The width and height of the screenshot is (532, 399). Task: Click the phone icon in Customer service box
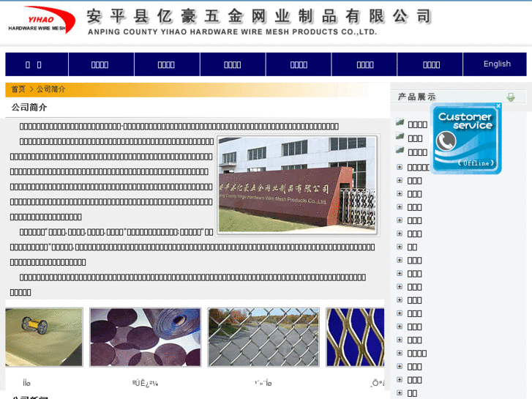[x=446, y=141]
